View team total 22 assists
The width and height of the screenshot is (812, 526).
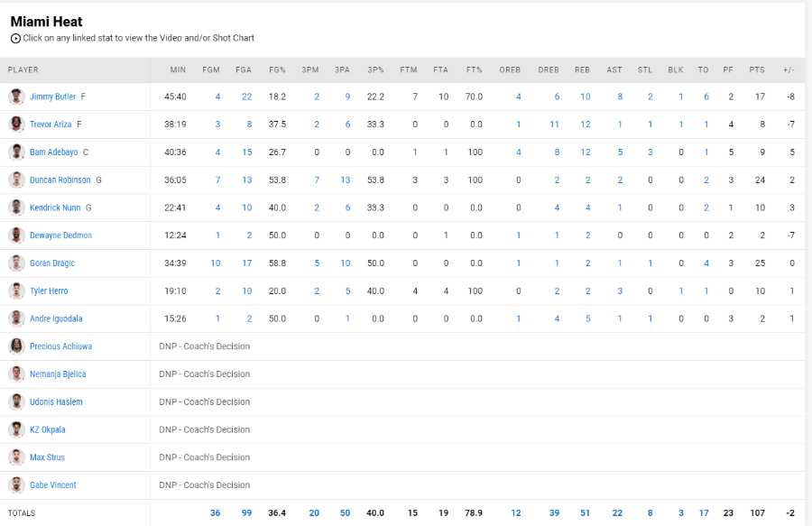pyautogui.click(x=617, y=513)
